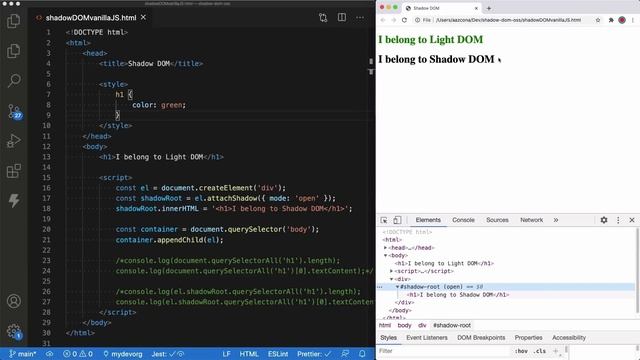Click the html breadcrumb in DevTools
The height and width of the screenshot is (360, 640).
click(x=384, y=325)
